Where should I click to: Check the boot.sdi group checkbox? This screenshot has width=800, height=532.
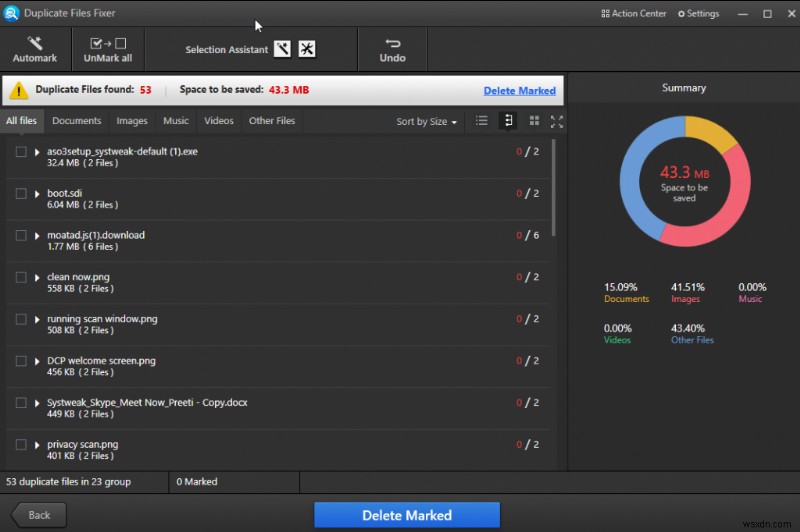pos(21,194)
